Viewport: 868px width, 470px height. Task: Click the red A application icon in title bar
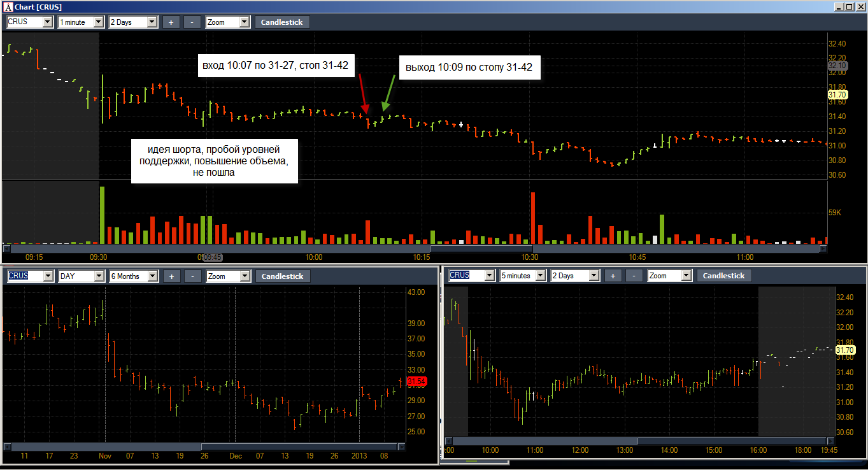(8, 7)
